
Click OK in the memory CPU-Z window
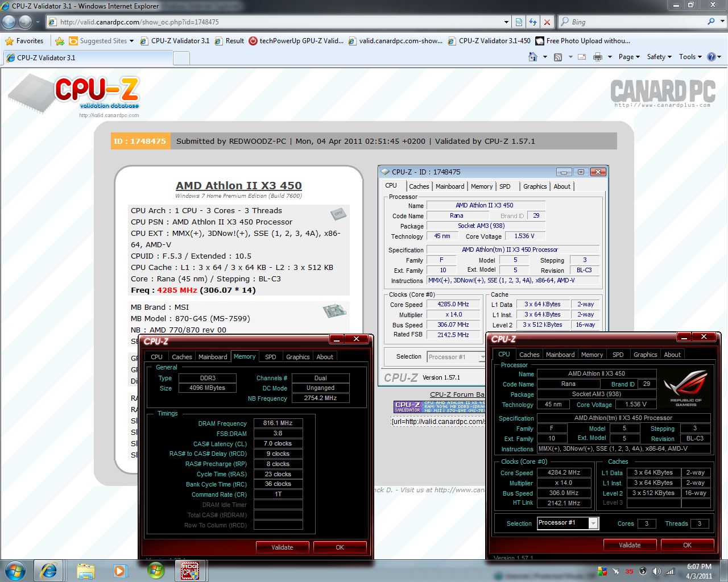click(340, 547)
